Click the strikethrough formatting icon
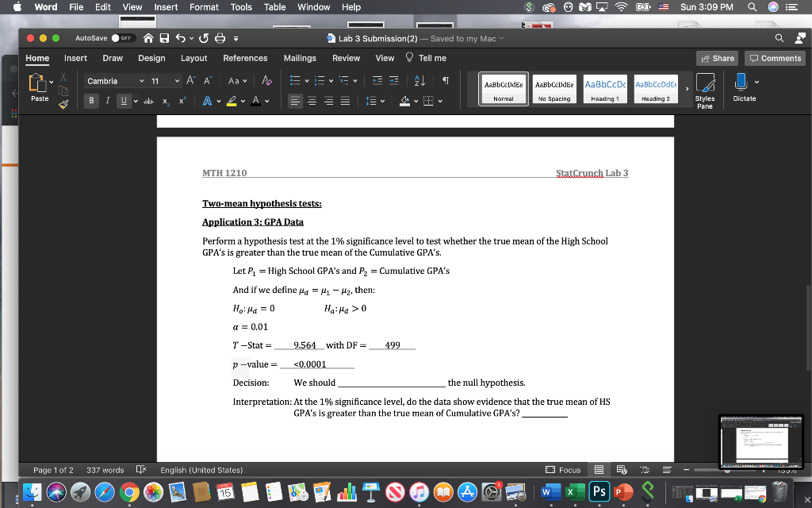Screen dimensions: 812x508 [148, 101]
